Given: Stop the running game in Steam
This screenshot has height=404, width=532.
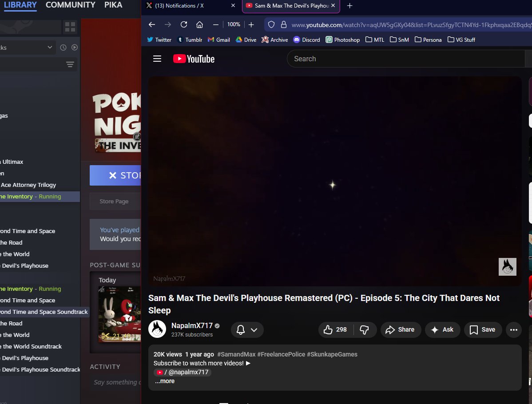Looking at the screenshot, I should [x=115, y=175].
